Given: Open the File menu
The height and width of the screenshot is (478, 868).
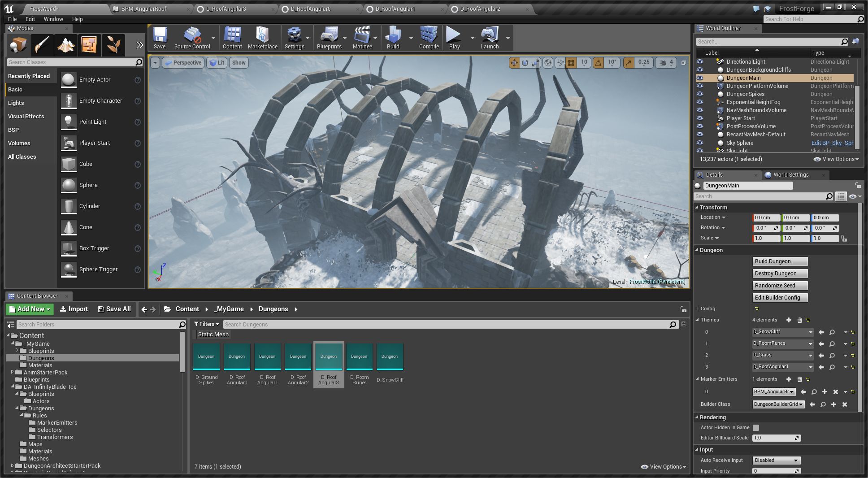Looking at the screenshot, I should pos(12,19).
